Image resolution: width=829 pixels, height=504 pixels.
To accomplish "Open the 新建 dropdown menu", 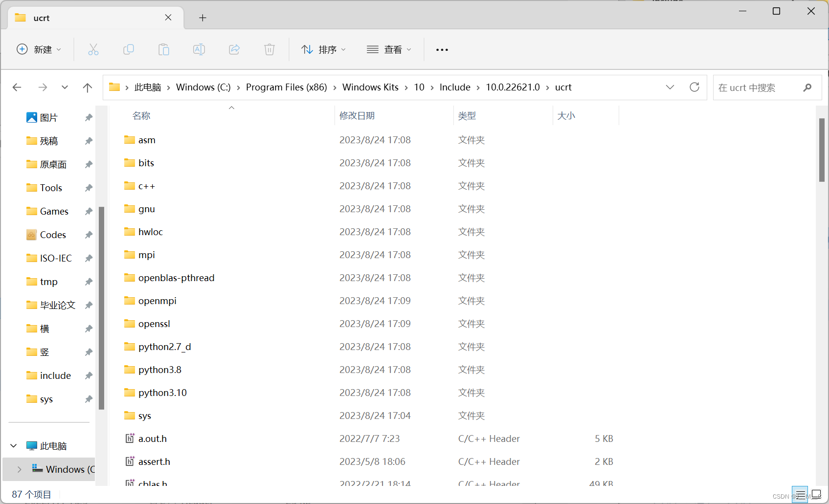I will [39, 49].
